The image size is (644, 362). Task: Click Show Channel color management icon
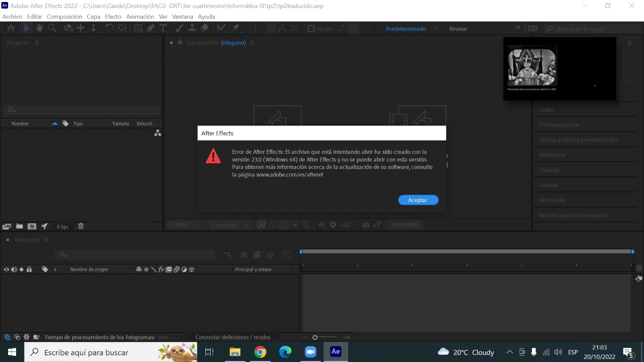321,225
